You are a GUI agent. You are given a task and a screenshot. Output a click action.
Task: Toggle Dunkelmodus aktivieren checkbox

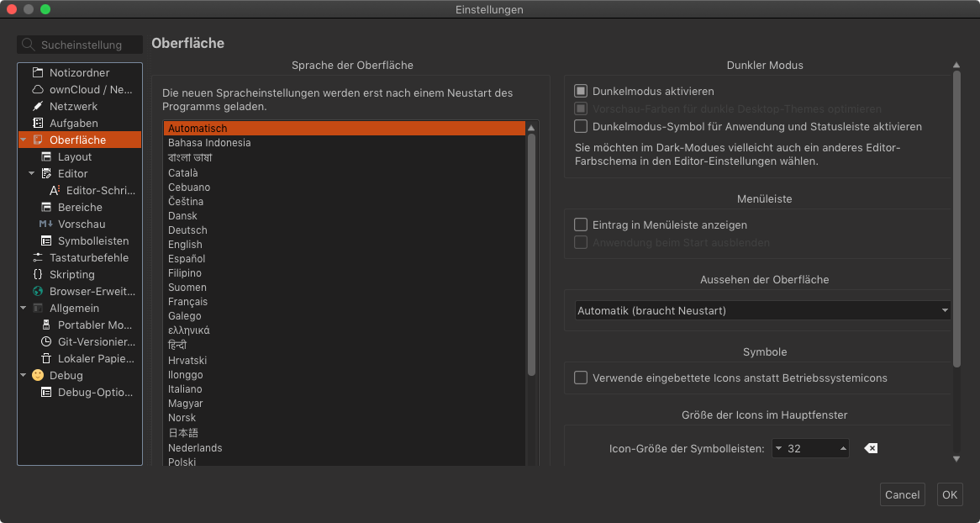point(581,92)
